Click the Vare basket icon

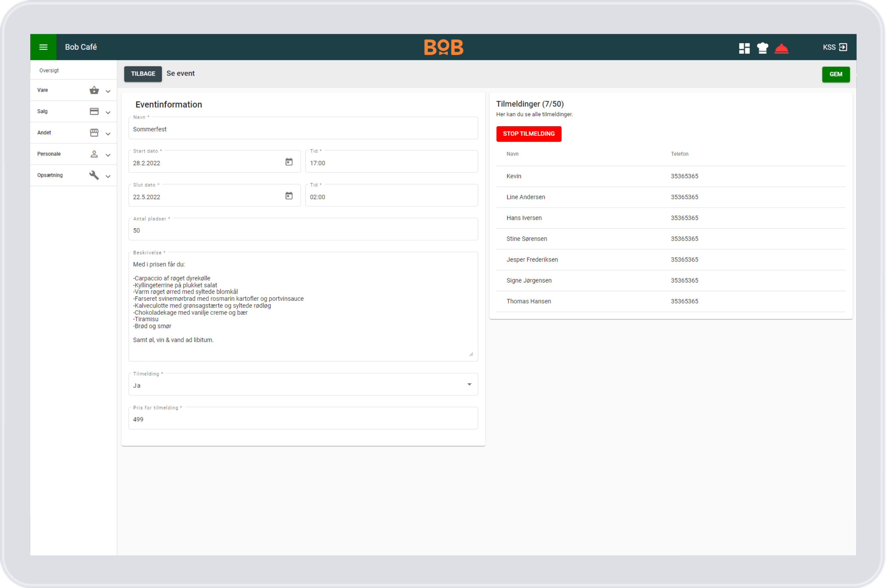(x=94, y=90)
